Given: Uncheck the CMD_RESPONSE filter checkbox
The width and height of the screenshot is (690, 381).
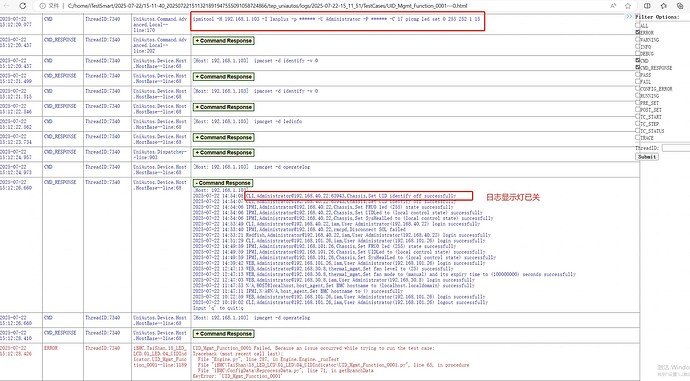Looking at the screenshot, I should pos(638,67).
